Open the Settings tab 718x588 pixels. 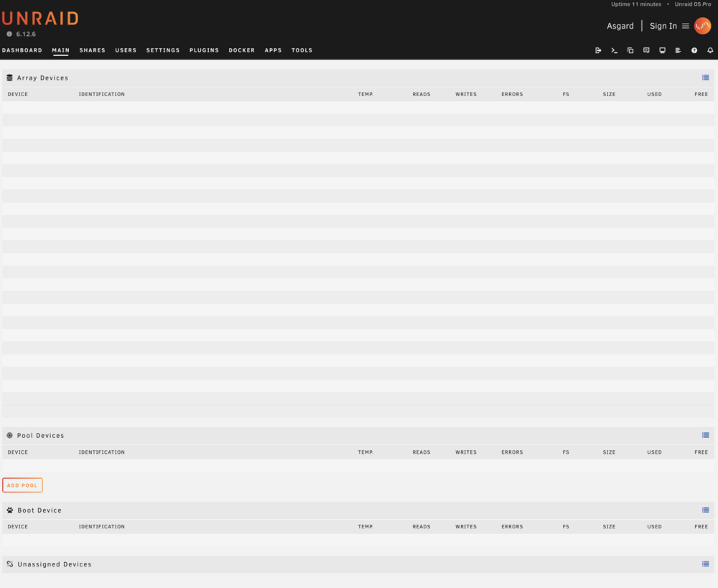163,50
